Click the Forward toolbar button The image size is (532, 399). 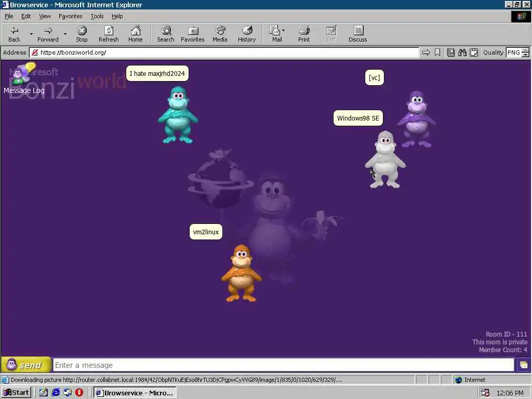point(48,34)
